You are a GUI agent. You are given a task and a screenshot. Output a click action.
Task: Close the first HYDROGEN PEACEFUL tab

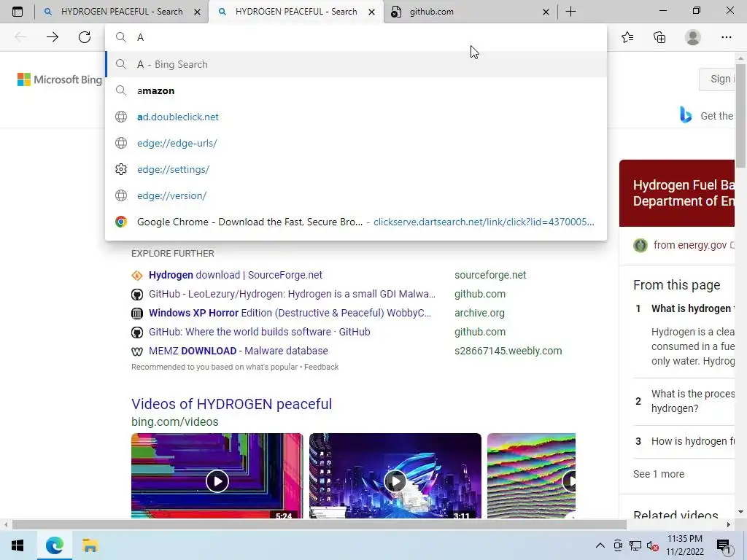[197, 12]
